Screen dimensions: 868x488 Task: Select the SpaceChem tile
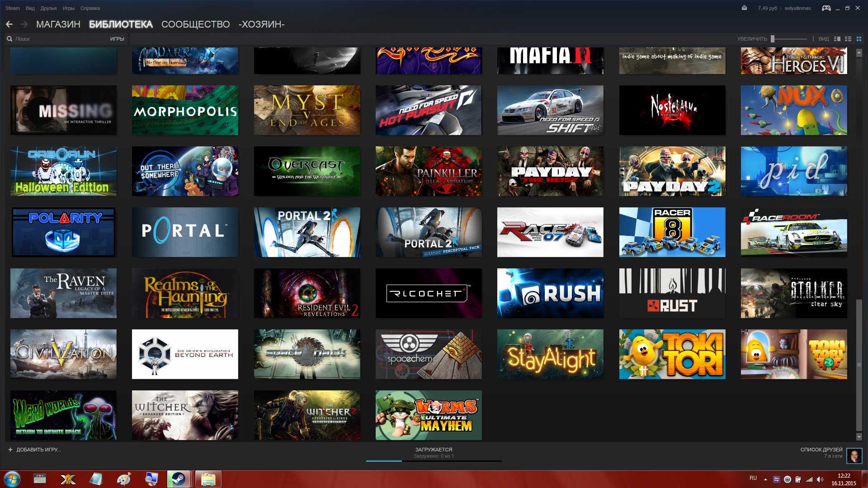tap(429, 354)
